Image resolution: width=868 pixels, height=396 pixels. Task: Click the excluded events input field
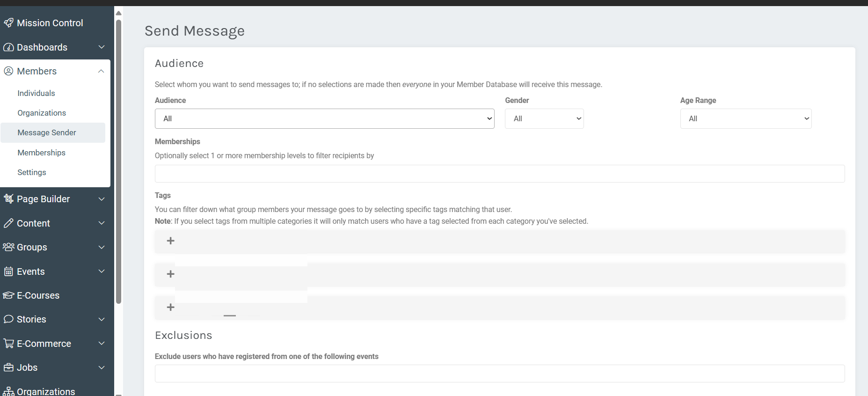tap(500, 374)
